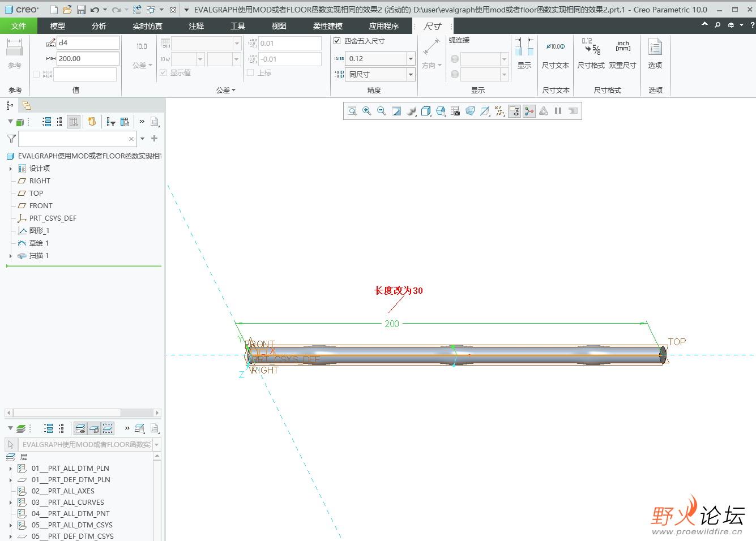Switch to the 柔性建模 ribbon tab
Image resolution: width=756 pixels, height=541 pixels.
click(x=328, y=26)
